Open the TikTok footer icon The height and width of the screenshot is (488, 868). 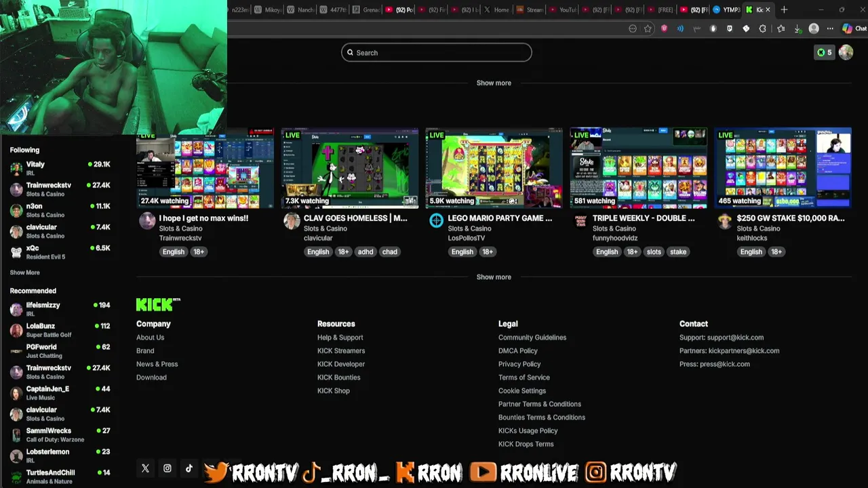[189, 468]
